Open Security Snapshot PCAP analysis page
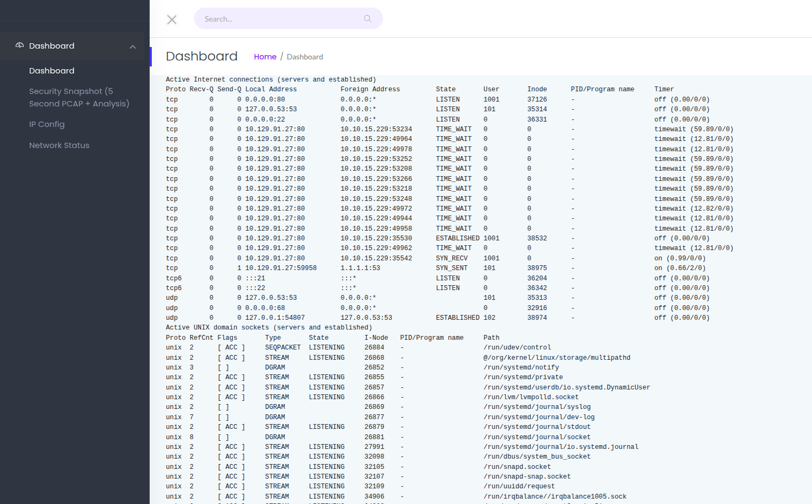 [79, 97]
